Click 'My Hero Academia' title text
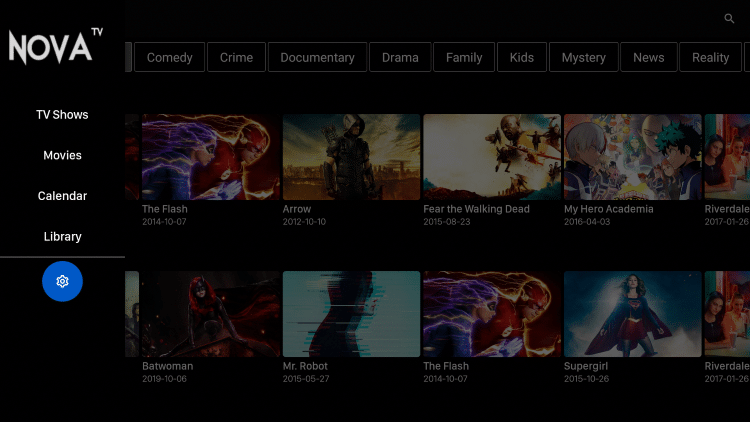750x422 pixels. [608, 209]
